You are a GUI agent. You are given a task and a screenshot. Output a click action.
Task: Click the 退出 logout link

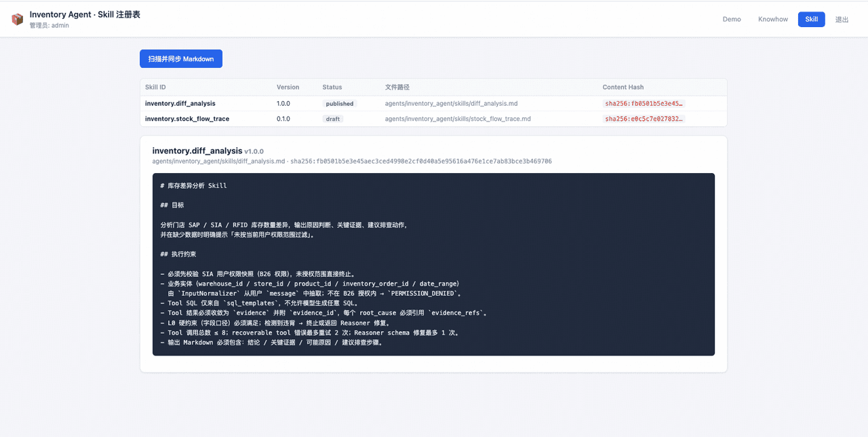842,19
